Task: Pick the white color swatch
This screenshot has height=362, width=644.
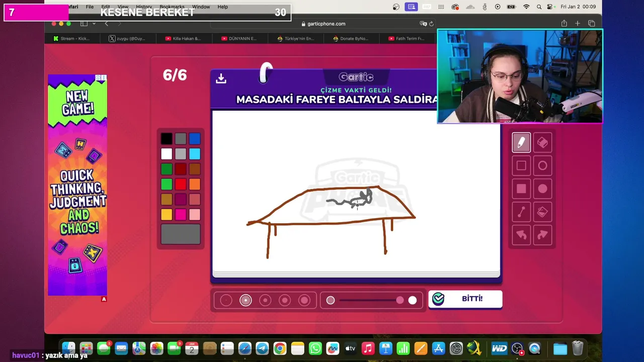Action: [x=167, y=154]
